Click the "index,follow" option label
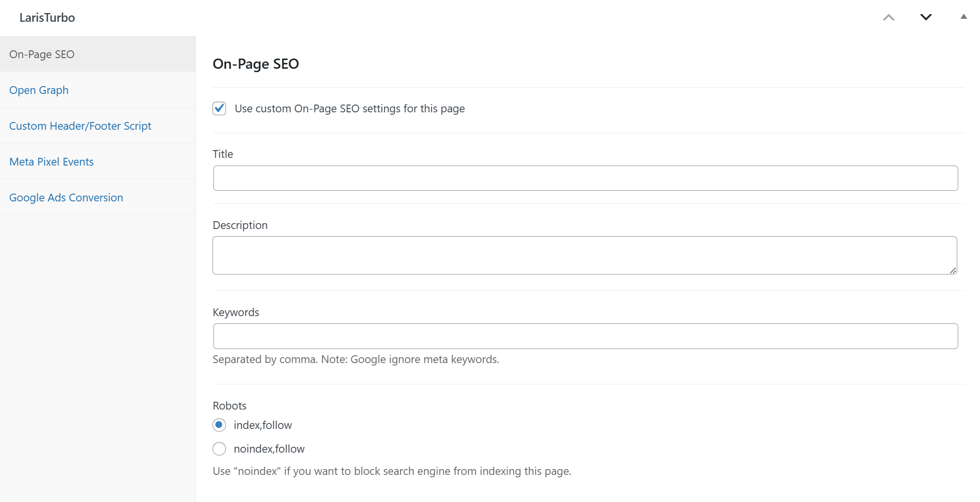This screenshot has width=980, height=502. [x=263, y=425]
